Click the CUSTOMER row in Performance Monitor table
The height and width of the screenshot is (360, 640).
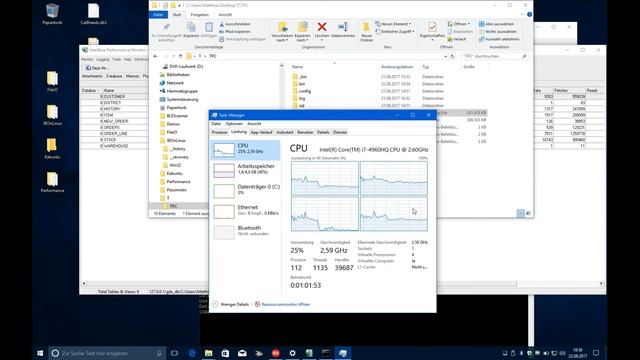(x=114, y=97)
